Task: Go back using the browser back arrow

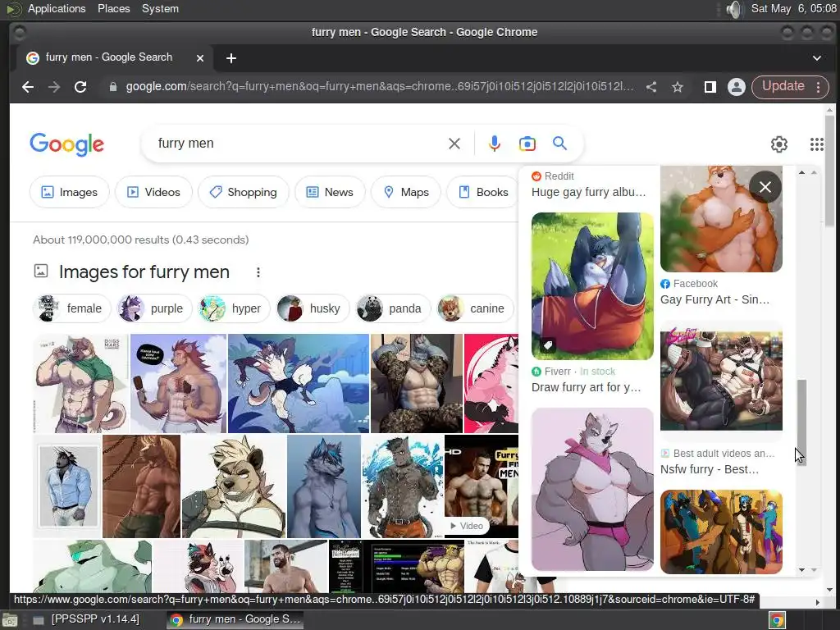Action: pos(28,87)
